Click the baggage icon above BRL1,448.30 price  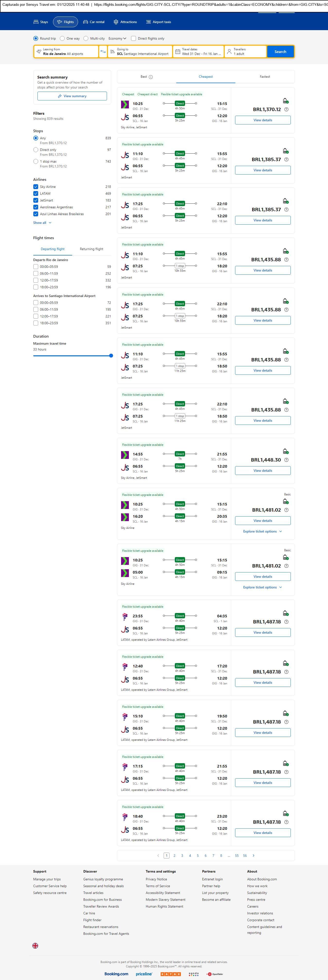pyautogui.click(x=285, y=451)
